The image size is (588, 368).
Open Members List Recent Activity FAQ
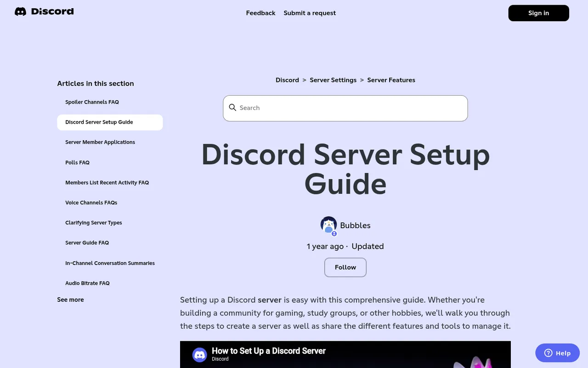(107, 183)
